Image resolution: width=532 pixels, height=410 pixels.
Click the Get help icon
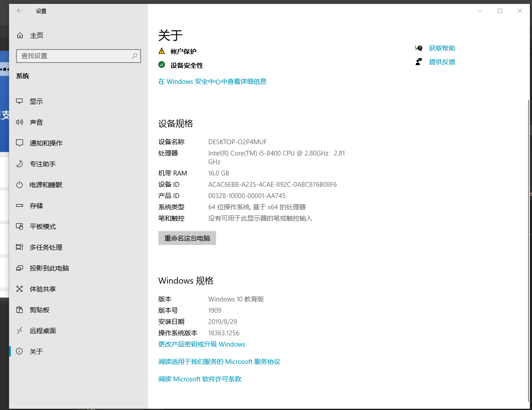[419, 48]
